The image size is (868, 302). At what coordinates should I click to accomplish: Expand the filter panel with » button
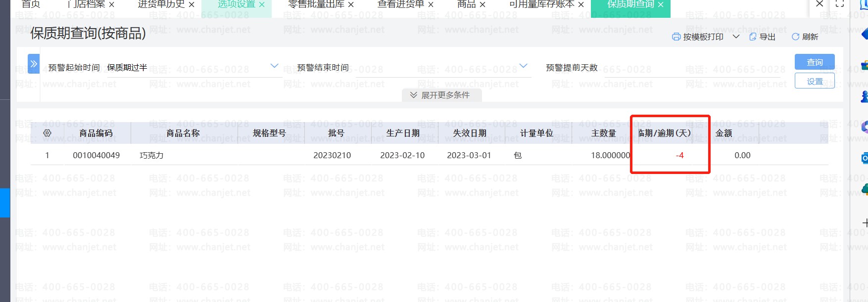pyautogui.click(x=34, y=64)
